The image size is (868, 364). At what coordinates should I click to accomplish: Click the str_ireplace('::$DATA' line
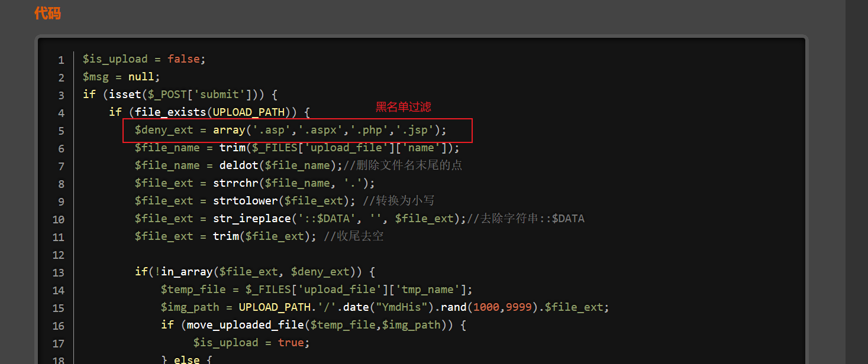(x=301, y=219)
